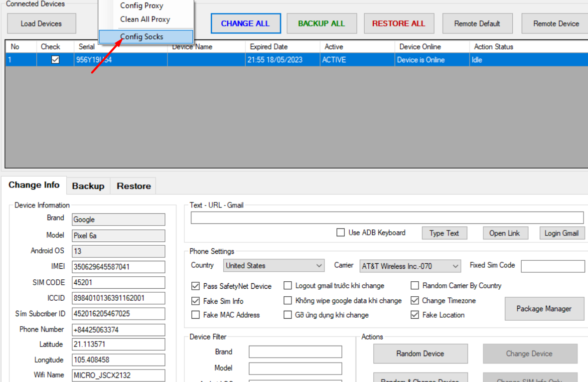Image resolution: width=588 pixels, height=382 pixels.
Task: Hit the RESTORE ALL button
Action: (x=398, y=23)
